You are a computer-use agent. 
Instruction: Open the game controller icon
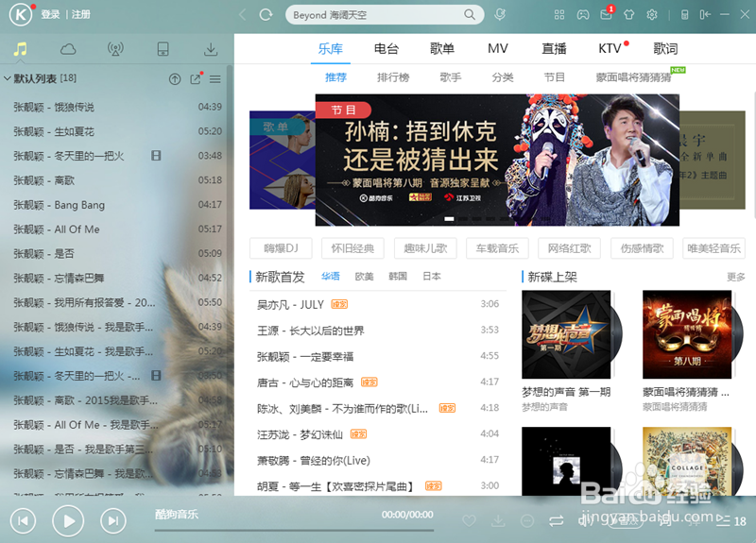click(583, 15)
